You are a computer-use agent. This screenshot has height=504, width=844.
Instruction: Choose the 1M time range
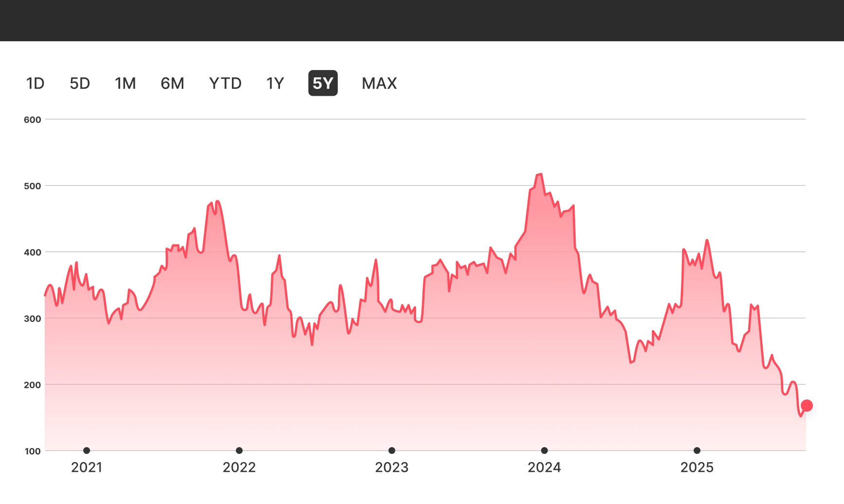[125, 84]
